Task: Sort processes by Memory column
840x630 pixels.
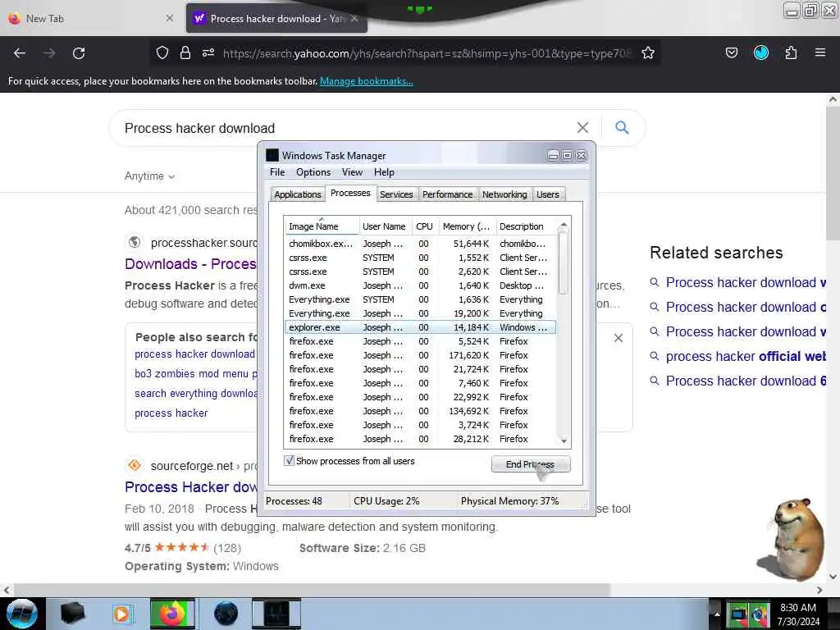Action: (x=466, y=226)
